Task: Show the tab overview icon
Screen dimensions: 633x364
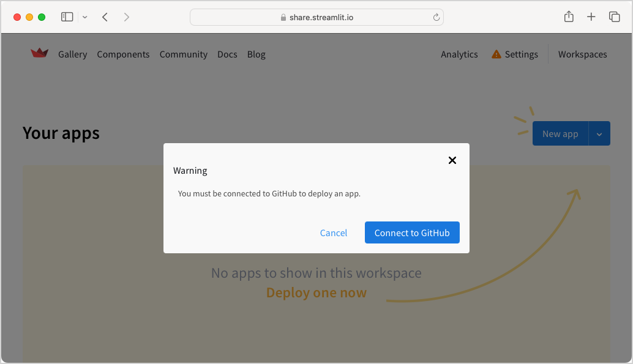Action: 614,17
